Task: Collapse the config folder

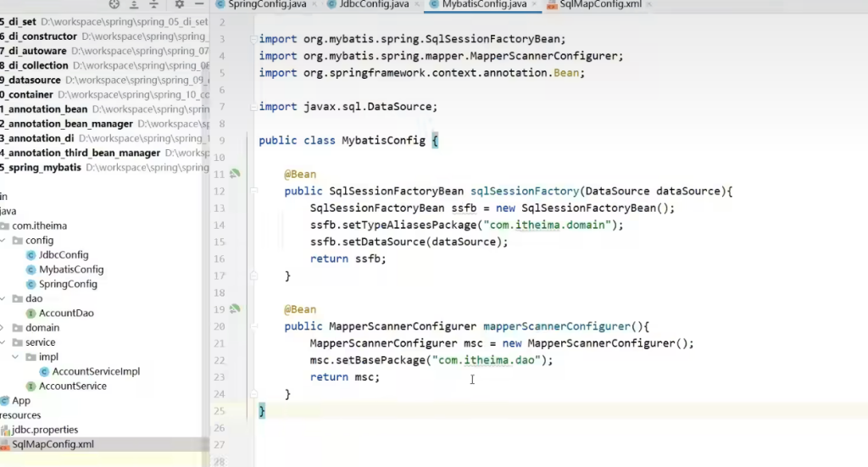Action: (x=4, y=240)
